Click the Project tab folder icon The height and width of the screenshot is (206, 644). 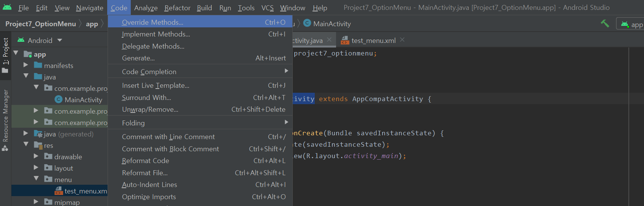tap(5, 70)
